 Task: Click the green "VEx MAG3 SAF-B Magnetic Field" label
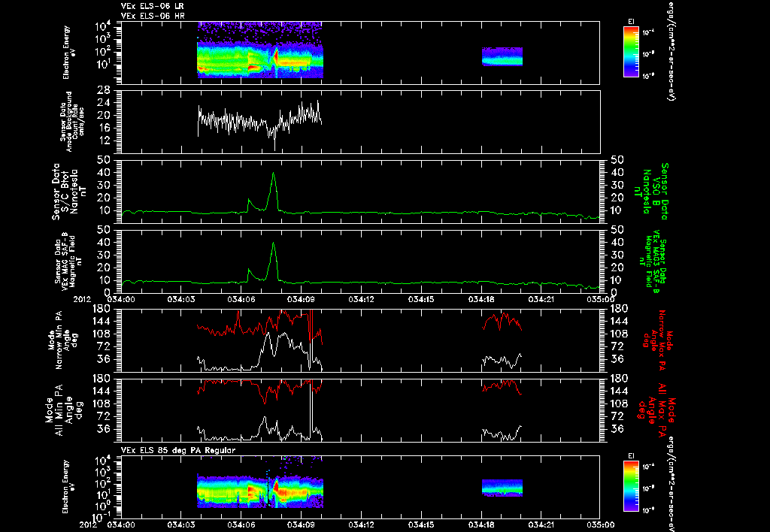pos(653,261)
